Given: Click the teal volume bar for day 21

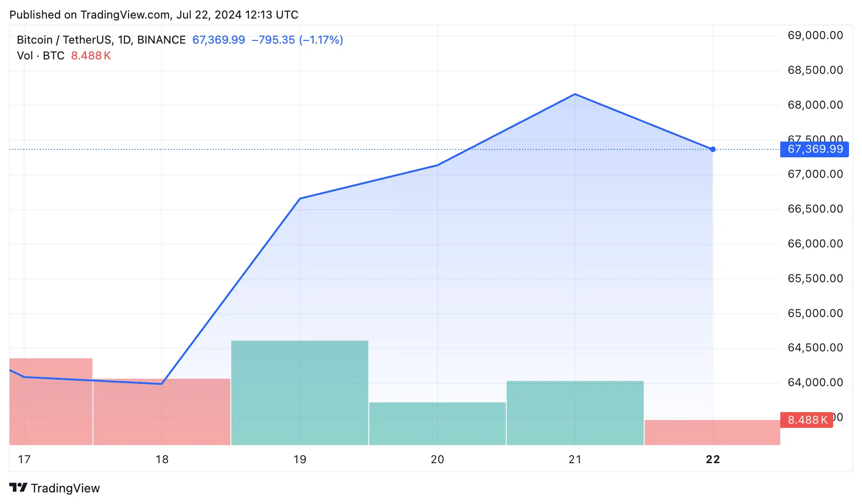Looking at the screenshot, I should click(x=575, y=413).
